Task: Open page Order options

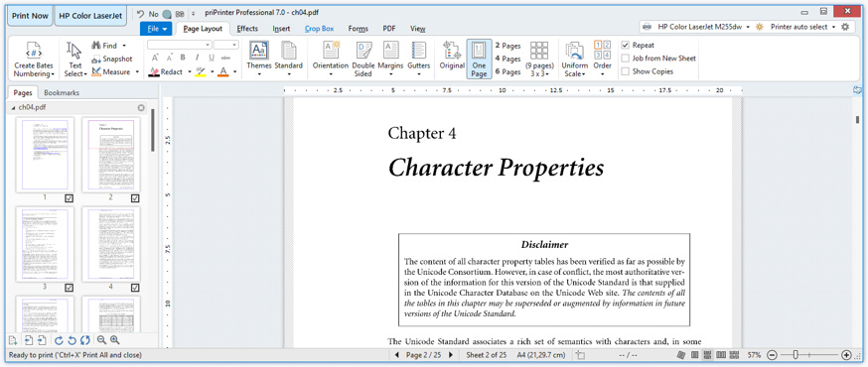Action: pos(602,60)
